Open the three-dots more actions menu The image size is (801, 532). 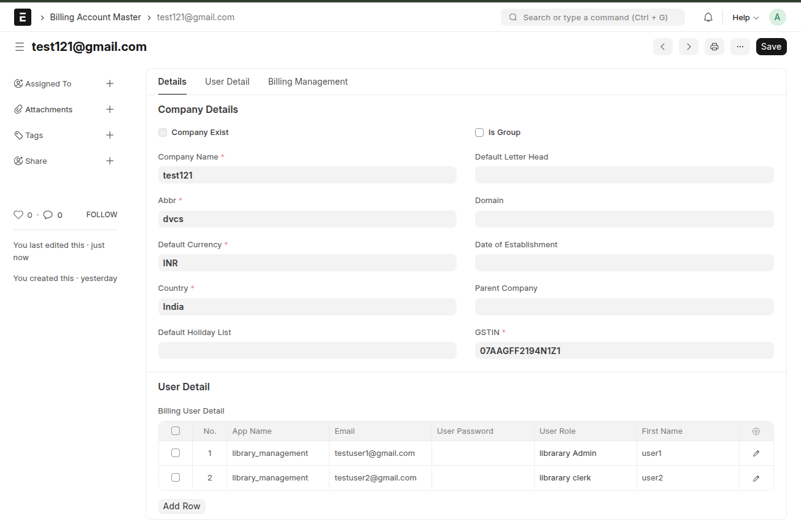click(x=740, y=47)
